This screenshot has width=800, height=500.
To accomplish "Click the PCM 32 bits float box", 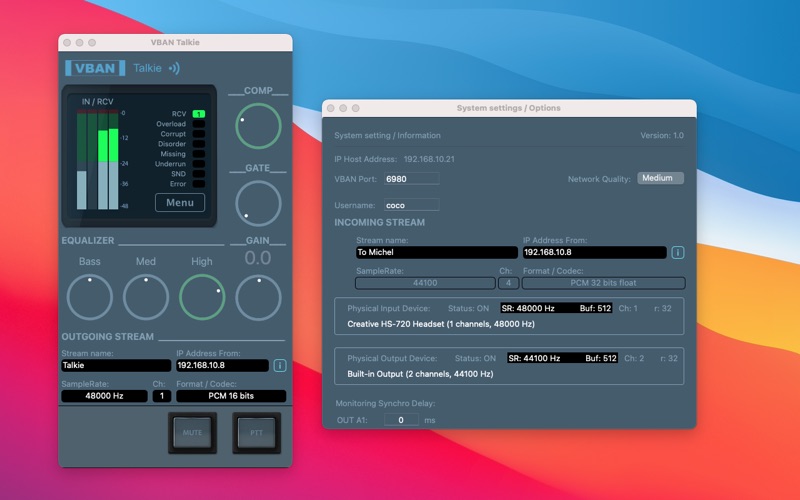I will [604, 283].
